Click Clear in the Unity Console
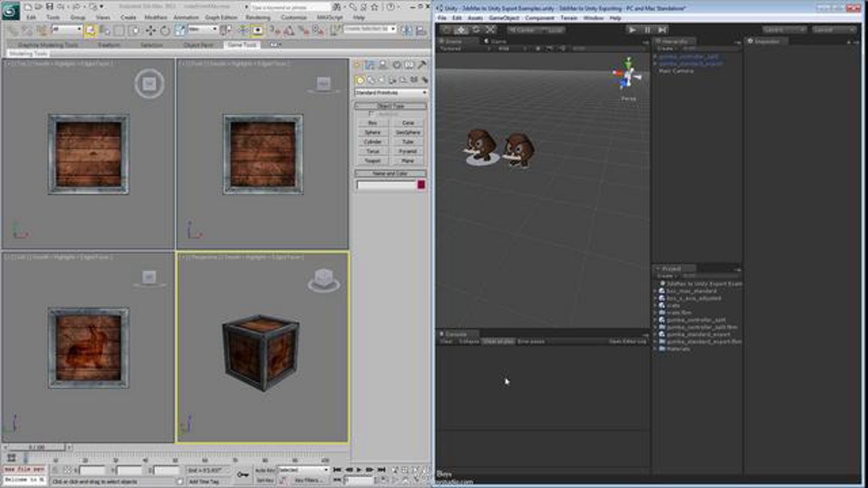The width and height of the screenshot is (868, 488). (446, 342)
